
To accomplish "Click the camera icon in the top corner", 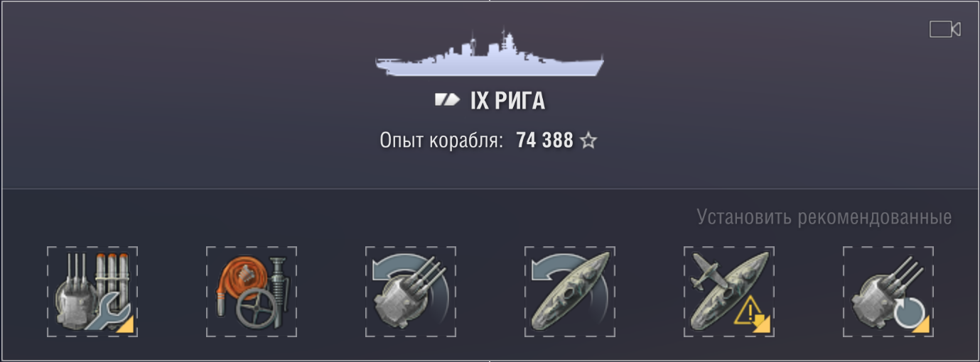I will tap(945, 29).
